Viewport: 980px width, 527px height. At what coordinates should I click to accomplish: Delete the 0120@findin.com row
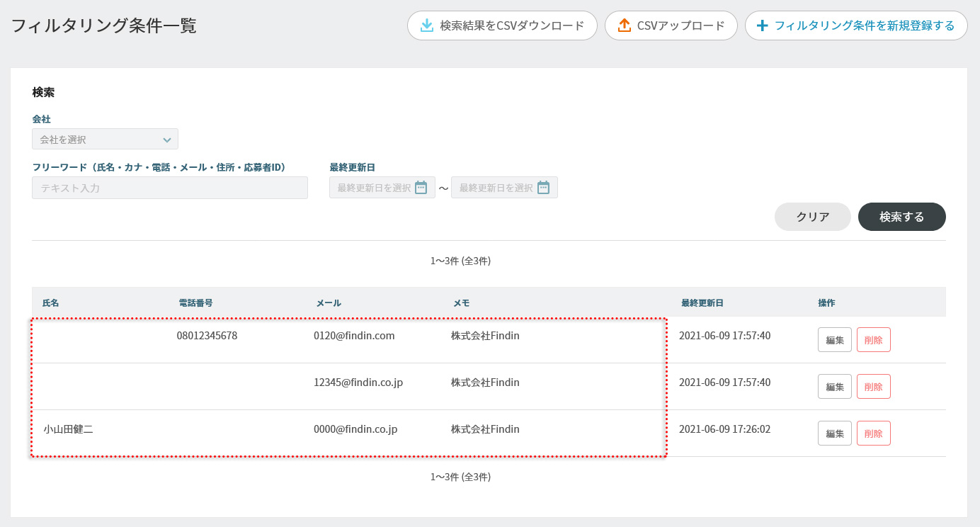[873, 340]
